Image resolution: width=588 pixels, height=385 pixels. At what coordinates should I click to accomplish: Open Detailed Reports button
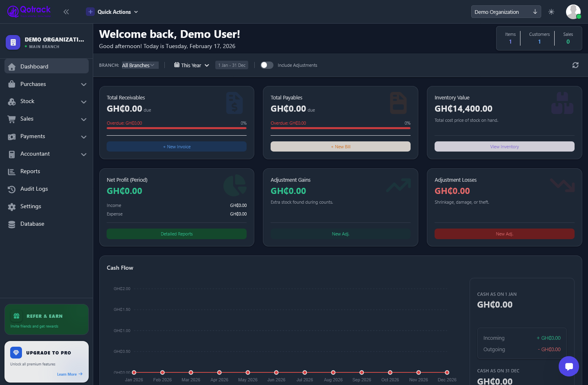click(x=177, y=234)
